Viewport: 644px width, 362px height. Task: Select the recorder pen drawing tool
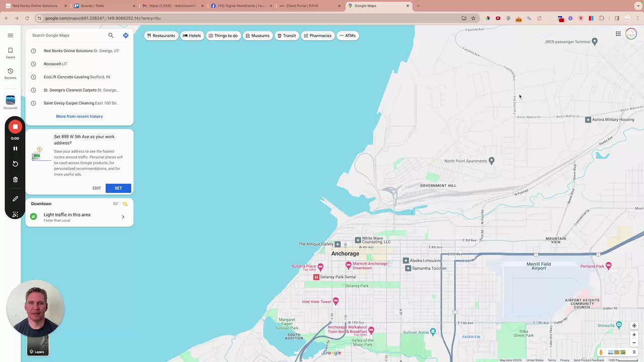15,199
